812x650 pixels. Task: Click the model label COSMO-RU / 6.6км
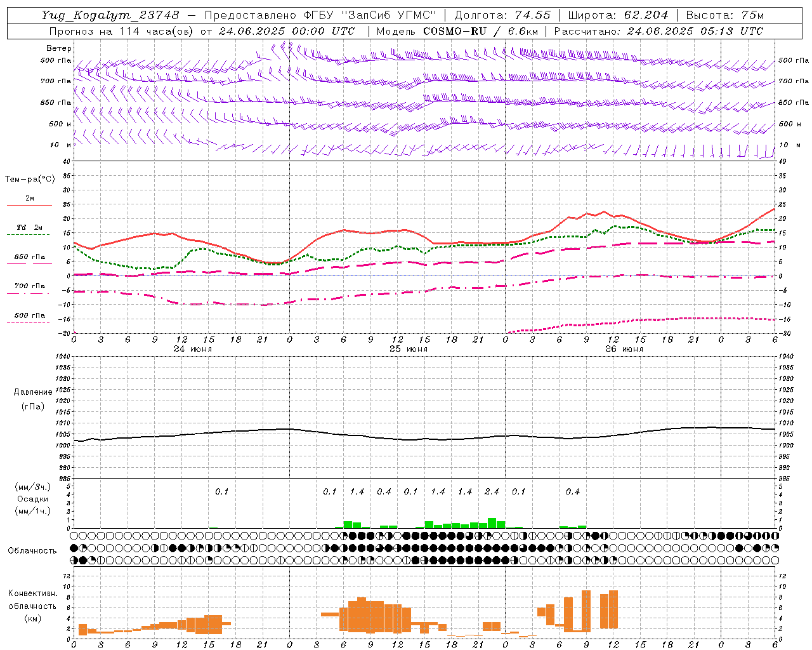click(x=481, y=31)
